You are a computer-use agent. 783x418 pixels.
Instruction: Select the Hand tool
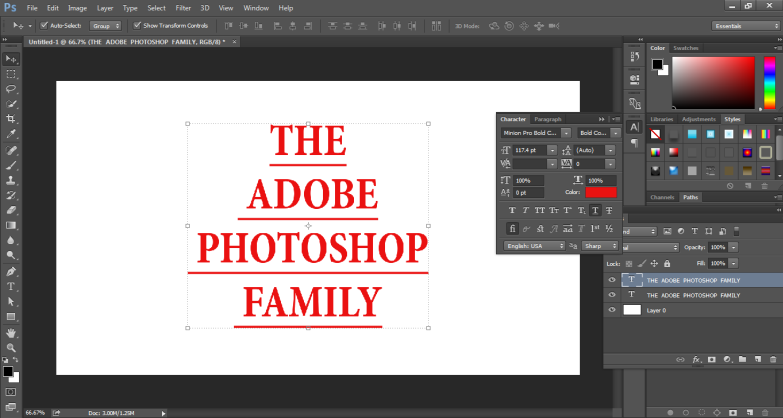tap(11, 333)
